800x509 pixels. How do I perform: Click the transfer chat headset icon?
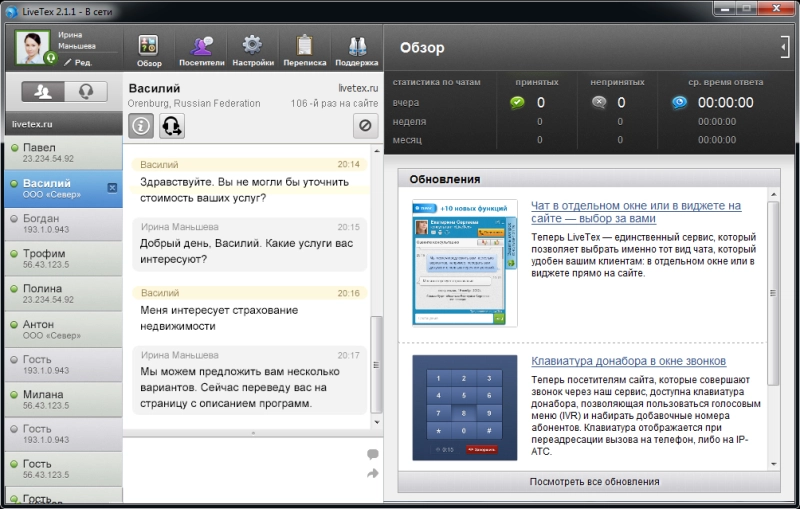point(172,126)
